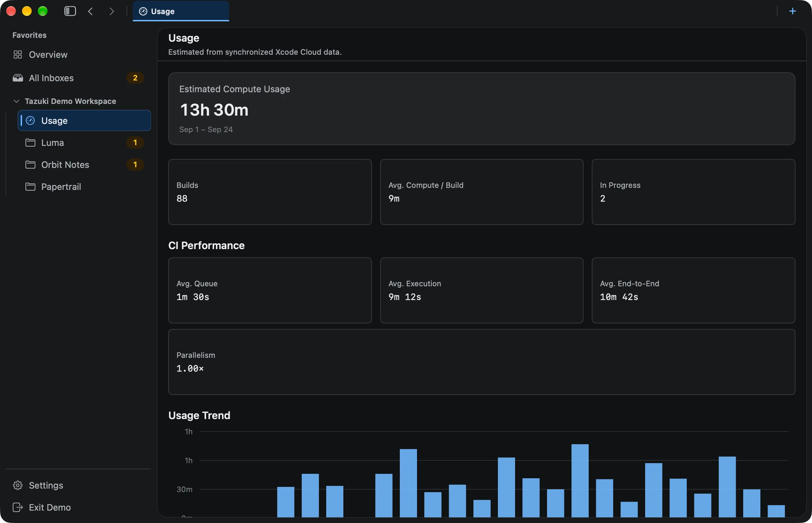Collapse the Tazuki Demo Workspace section
Viewport: 812px width, 523px height.
coord(16,101)
